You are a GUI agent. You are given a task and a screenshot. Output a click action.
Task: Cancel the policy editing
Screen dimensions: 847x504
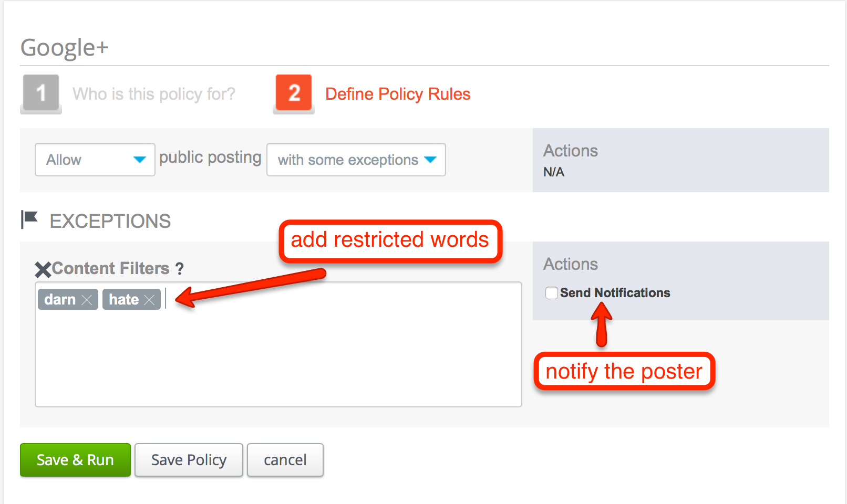click(x=285, y=460)
